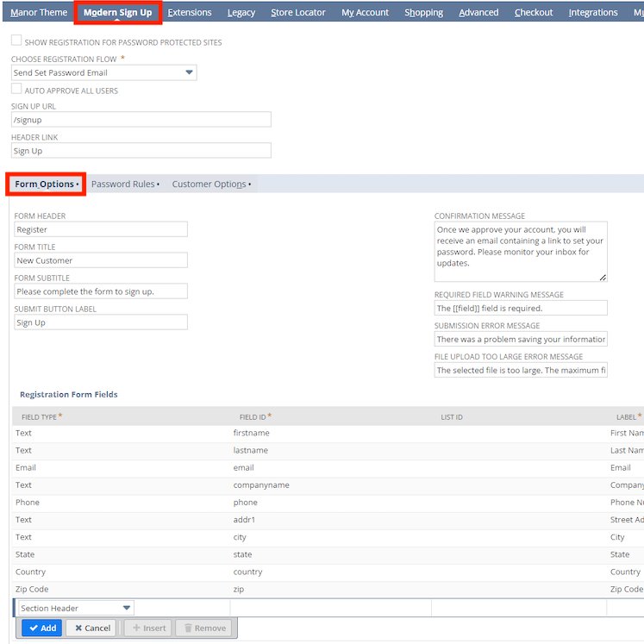
Task: Switch to the Modern Sign Up tab
Action: [x=117, y=12]
